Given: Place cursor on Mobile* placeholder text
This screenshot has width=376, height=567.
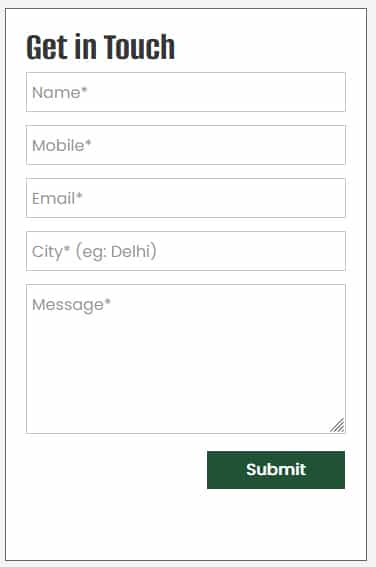Looking at the screenshot, I should point(61,145).
